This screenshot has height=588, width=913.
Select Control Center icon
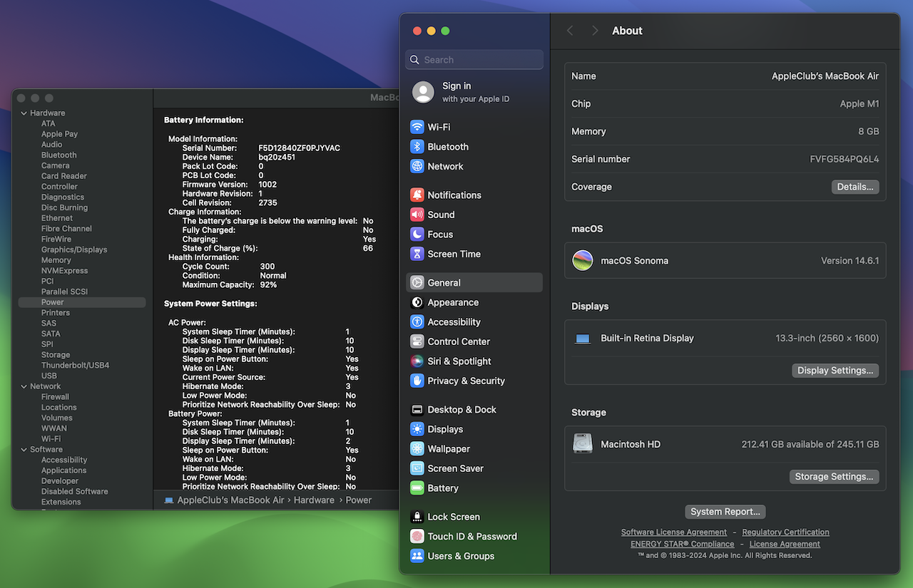(417, 341)
